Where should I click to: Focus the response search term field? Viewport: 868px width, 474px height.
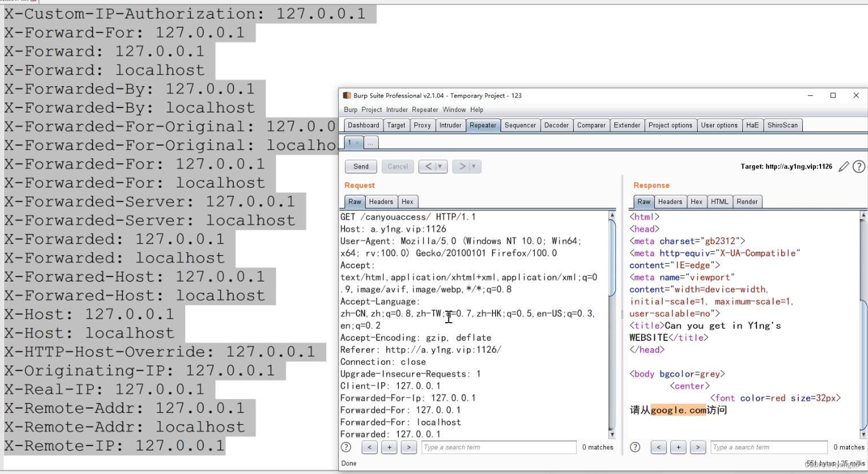tap(769, 447)
